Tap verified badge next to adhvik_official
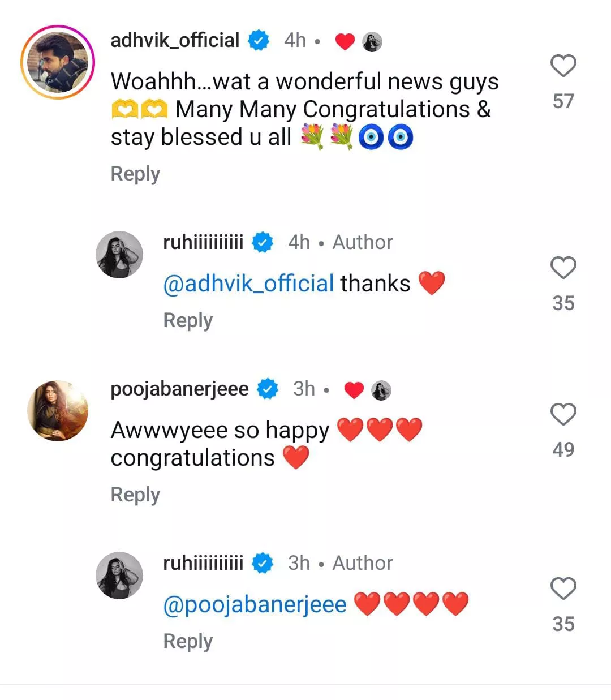This screenshot has height=700, width=611. point(259,41)
